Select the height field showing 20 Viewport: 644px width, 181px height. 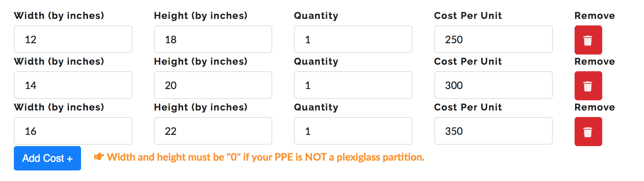[213, 85]
